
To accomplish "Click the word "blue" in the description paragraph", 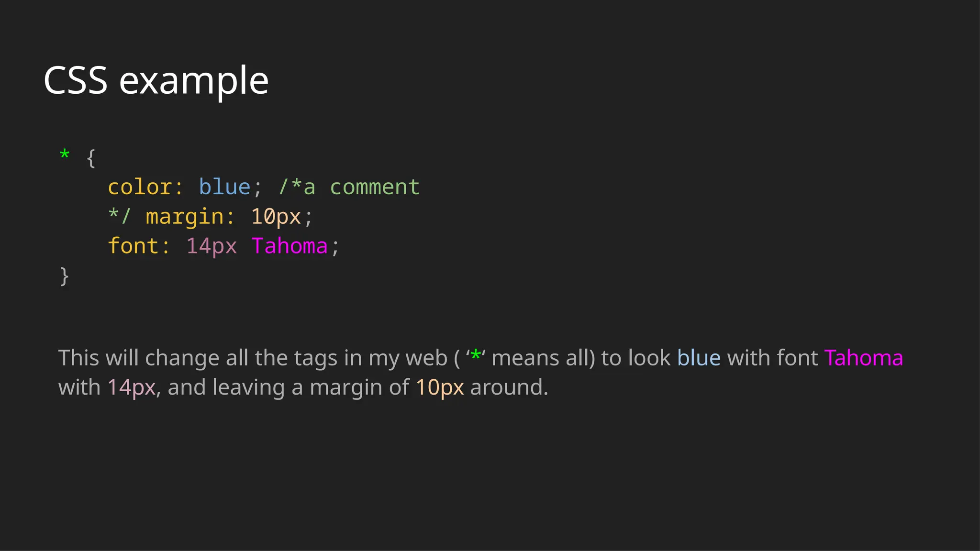I will point(699,358).
